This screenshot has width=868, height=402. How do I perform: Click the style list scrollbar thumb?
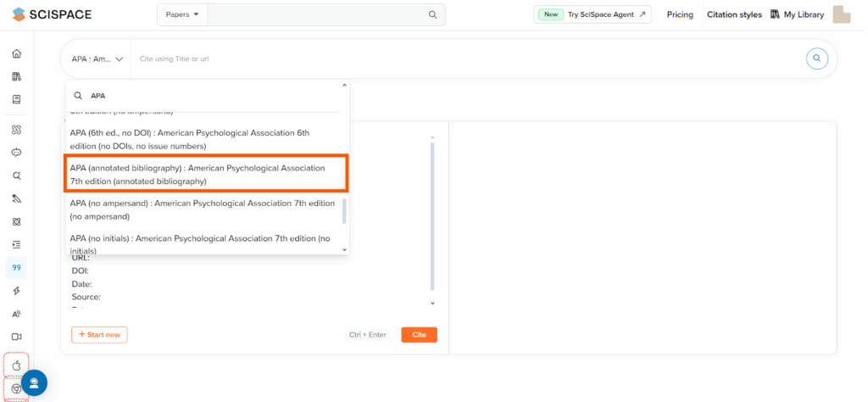point(344,210)
